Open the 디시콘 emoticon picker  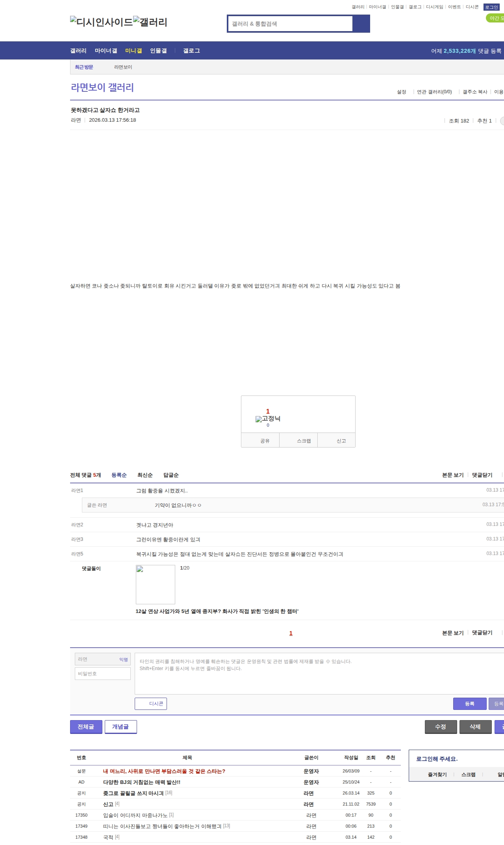pyautogui.click(x=151, y=704)
